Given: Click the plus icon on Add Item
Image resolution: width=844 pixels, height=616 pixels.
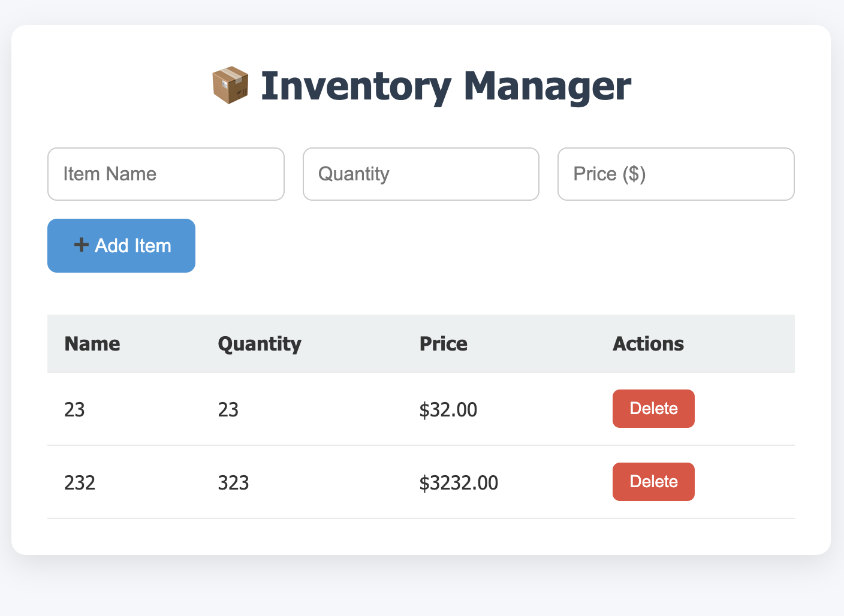Looking at the screenshot, I should (x=81, y=245).
